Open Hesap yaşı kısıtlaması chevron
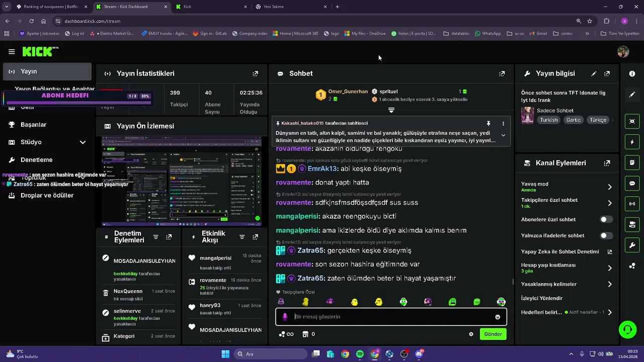 tap(609, 268)
